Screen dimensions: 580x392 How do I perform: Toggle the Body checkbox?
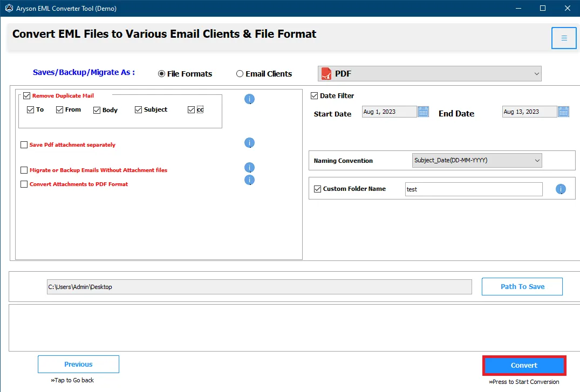[x=97, y=110]
